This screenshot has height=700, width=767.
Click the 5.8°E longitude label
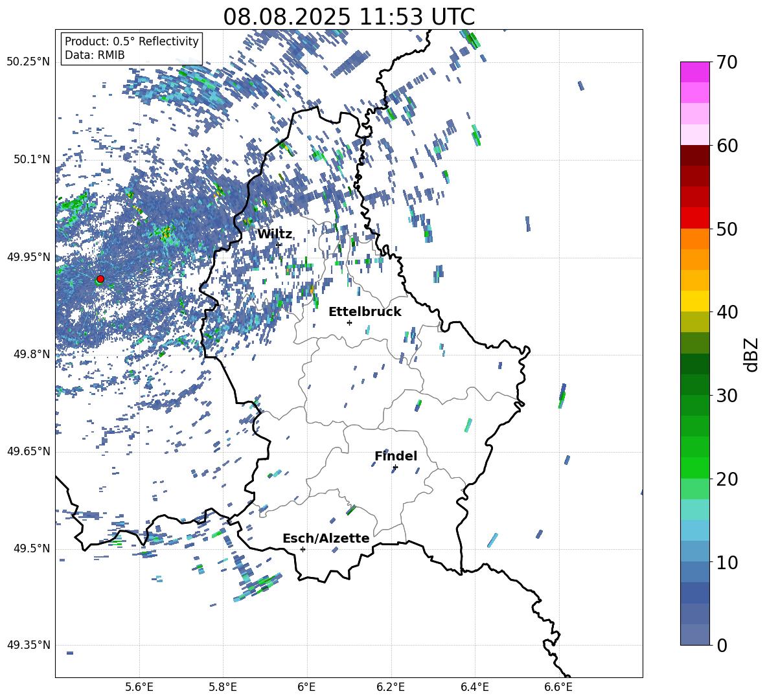223,687
